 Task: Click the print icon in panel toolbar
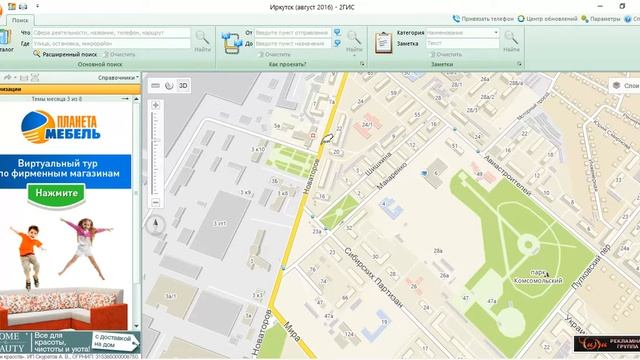35,77
